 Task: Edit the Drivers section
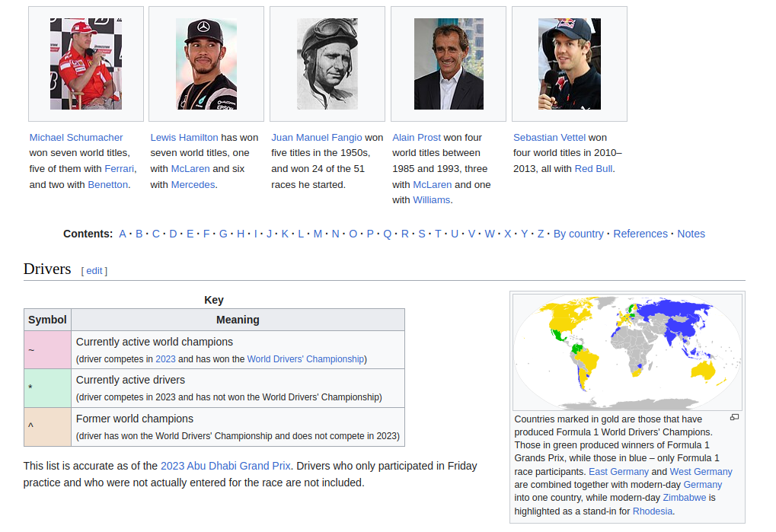pyautogui.click(x=94, y=270)
